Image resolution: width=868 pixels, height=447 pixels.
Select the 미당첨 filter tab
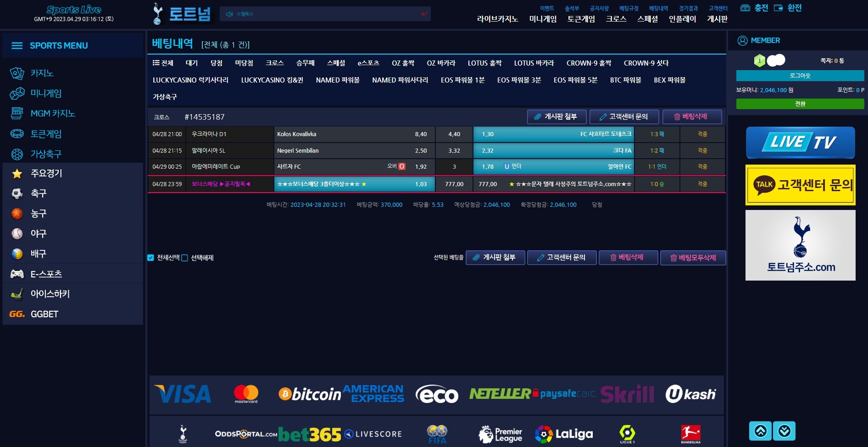coord(244,63)
